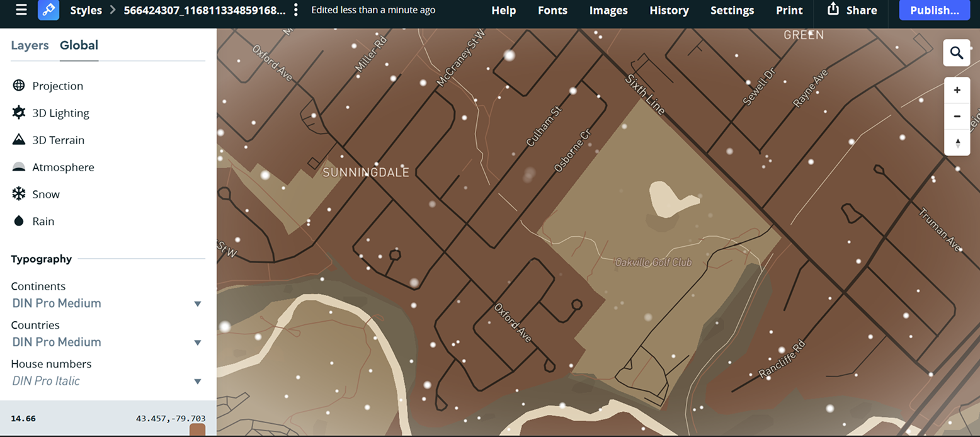The image size is (980, 437).
Task: Open the House numbers font dropdown
Action: coord(197,382)
